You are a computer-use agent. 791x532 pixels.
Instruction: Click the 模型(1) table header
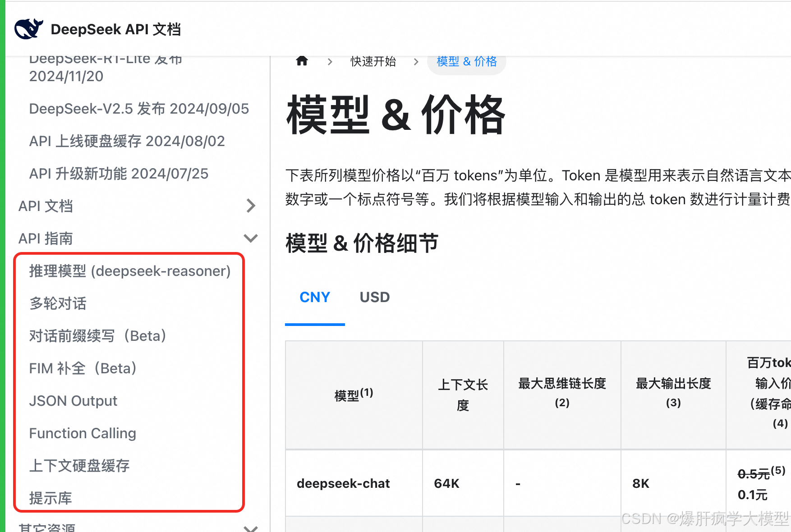[x=354, y=394]
